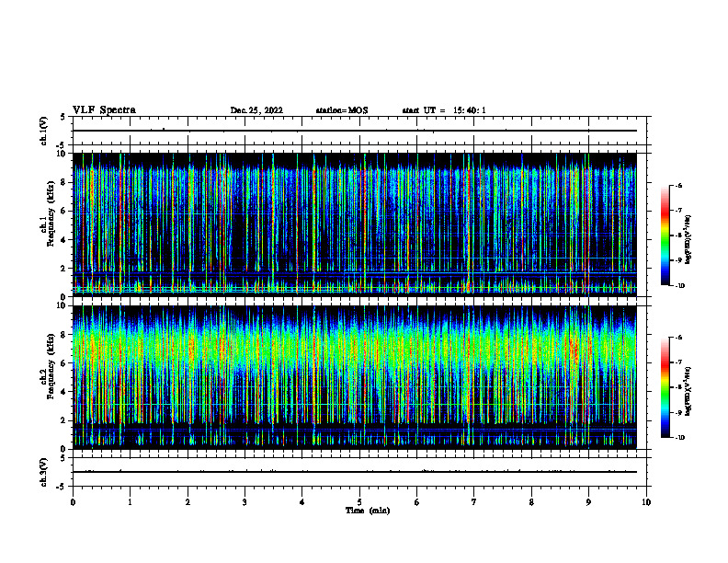Click the 'ch.3(V)' axis label

click(43, 473)
